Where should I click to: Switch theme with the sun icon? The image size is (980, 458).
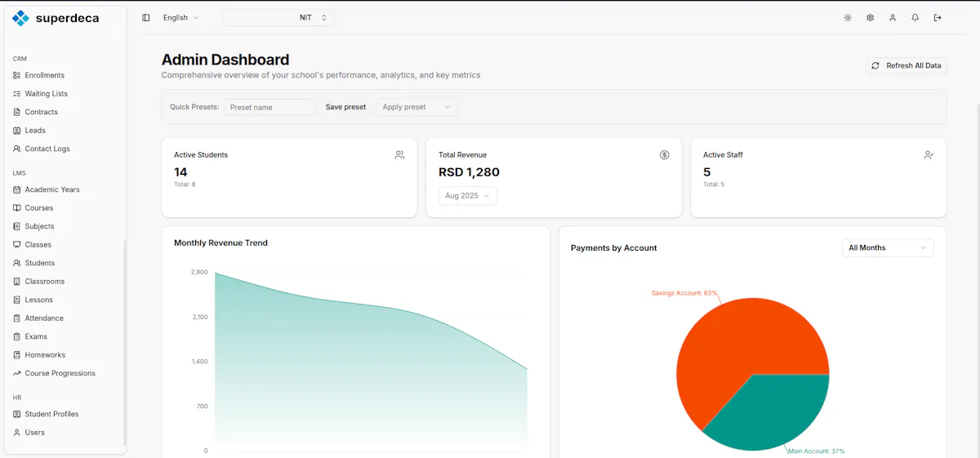pos(848,17)
